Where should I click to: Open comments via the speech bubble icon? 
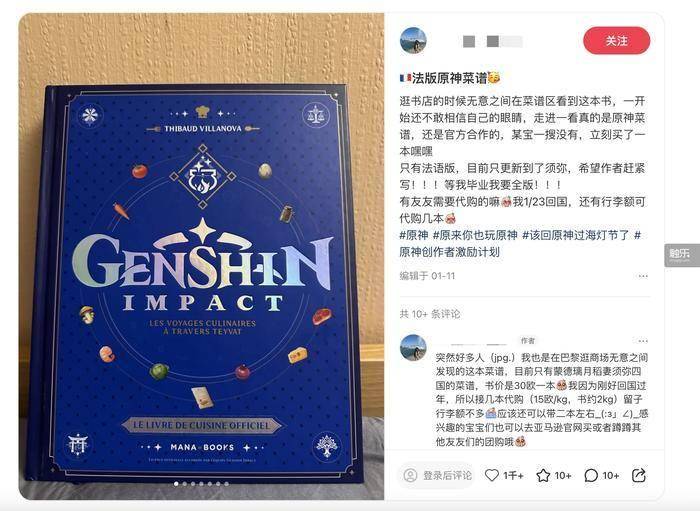point(591,475)
